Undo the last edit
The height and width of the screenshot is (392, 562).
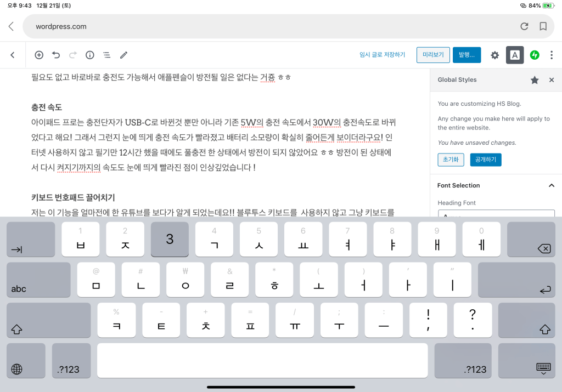56,55
